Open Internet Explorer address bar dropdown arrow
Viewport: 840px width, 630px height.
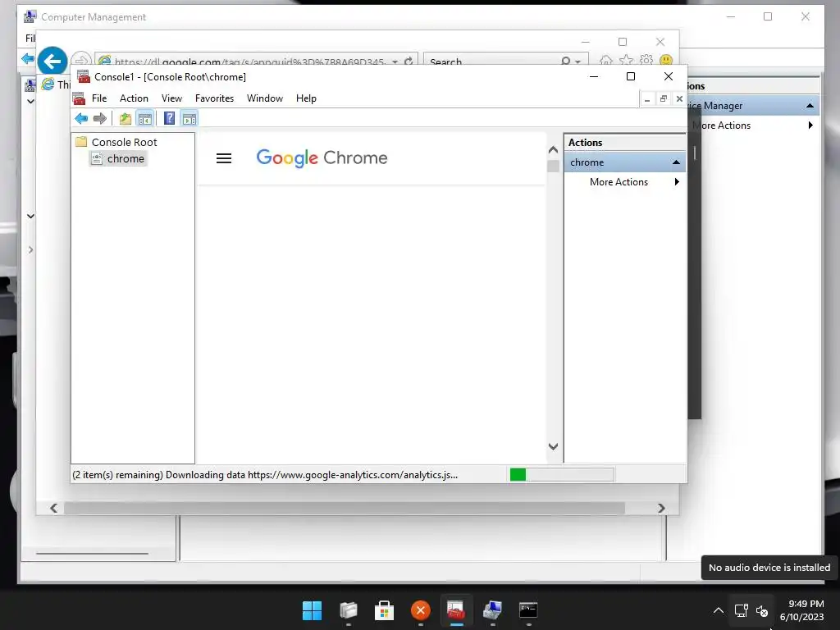click(x=395, y=62)
